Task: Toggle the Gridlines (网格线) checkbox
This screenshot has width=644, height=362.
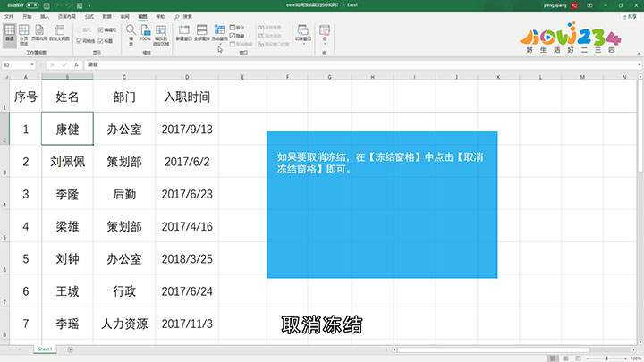Action: (x=86, y=41)
